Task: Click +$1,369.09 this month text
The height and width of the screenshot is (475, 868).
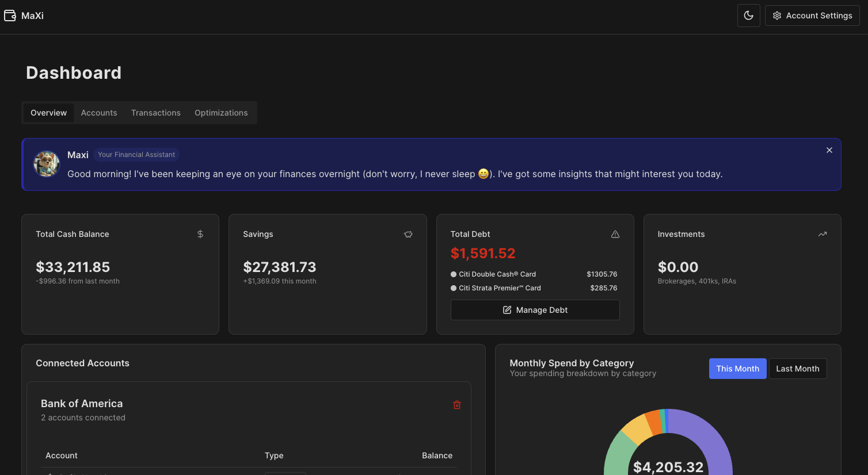Action: click(x=280, y=281)
